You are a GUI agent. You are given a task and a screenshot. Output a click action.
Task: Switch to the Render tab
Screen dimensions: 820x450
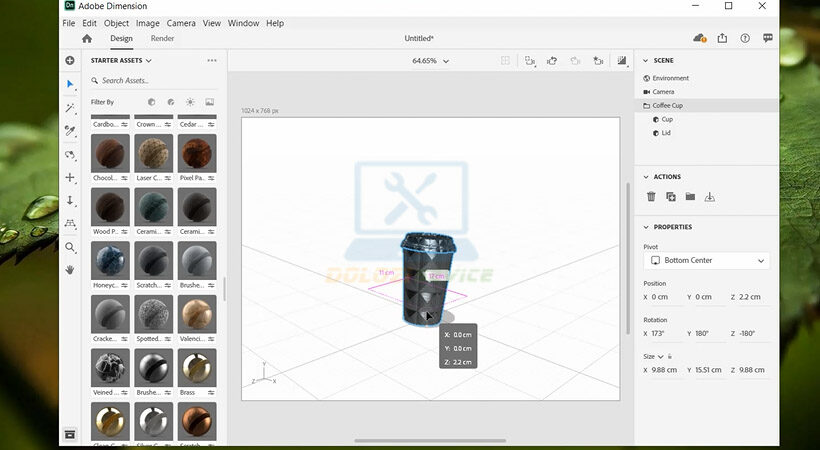click(x=162, y=38)
